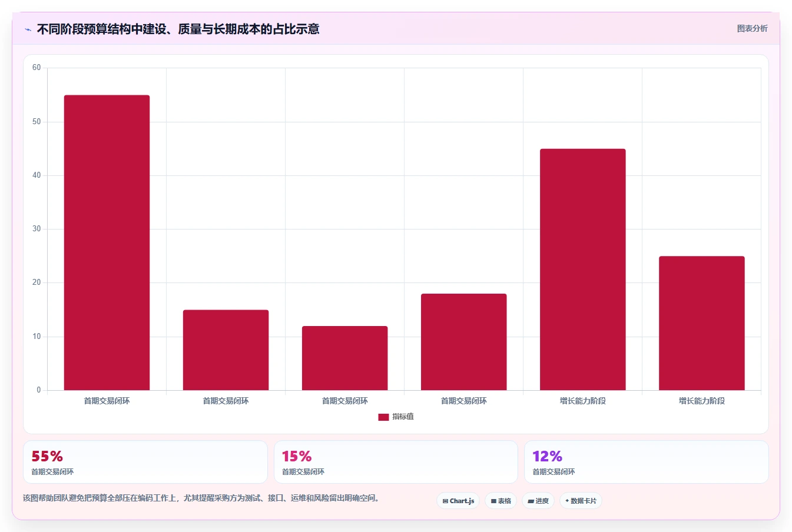Click the tallest bar with value 55
Image resolution: width=792 pixels, height=532 pixels.
point(107,242)
